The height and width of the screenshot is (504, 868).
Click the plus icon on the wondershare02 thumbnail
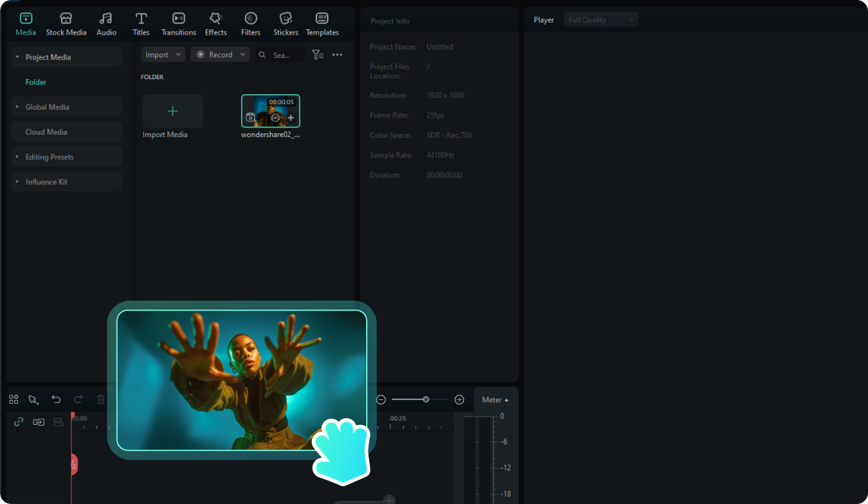(291, 118)
